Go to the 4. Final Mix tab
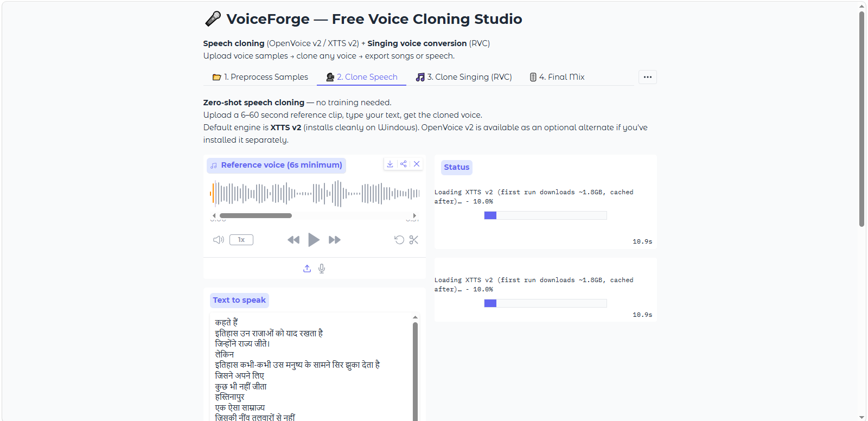Image resolution: width=868 pixels, height=421 pixels. pyautogui.click(x=558, y=77)
